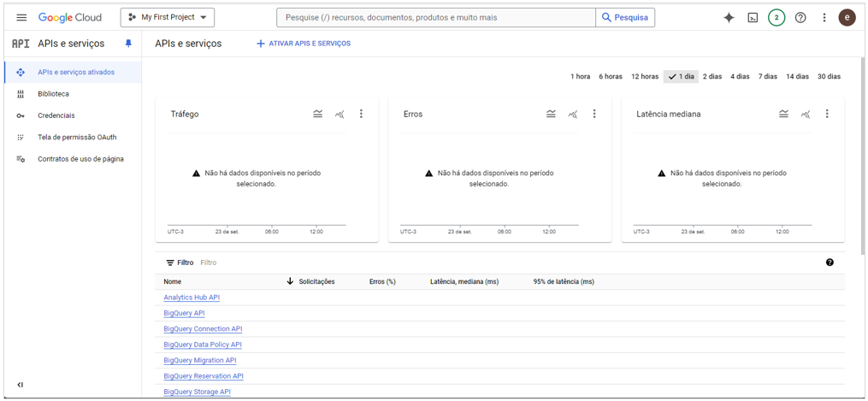Viewport: 868px width, 401px height.
Task: Open notifications badge showing 2
Action: tap(776, 17)
